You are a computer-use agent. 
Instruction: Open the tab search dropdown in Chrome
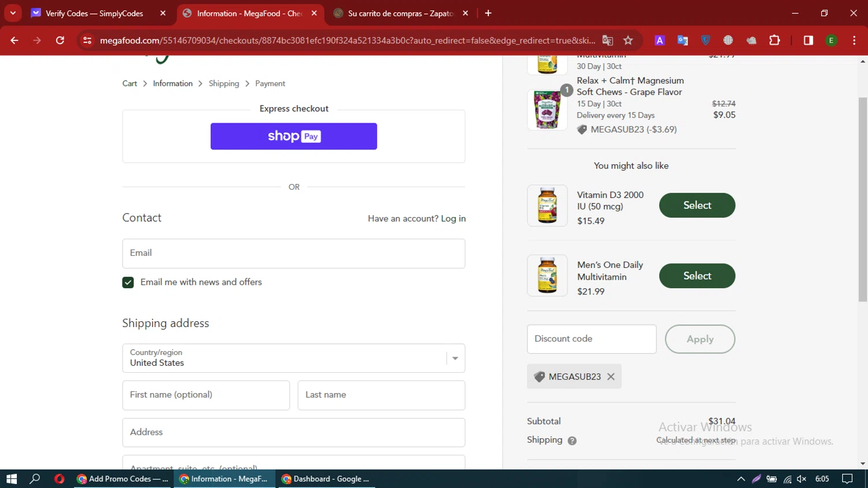13,13
